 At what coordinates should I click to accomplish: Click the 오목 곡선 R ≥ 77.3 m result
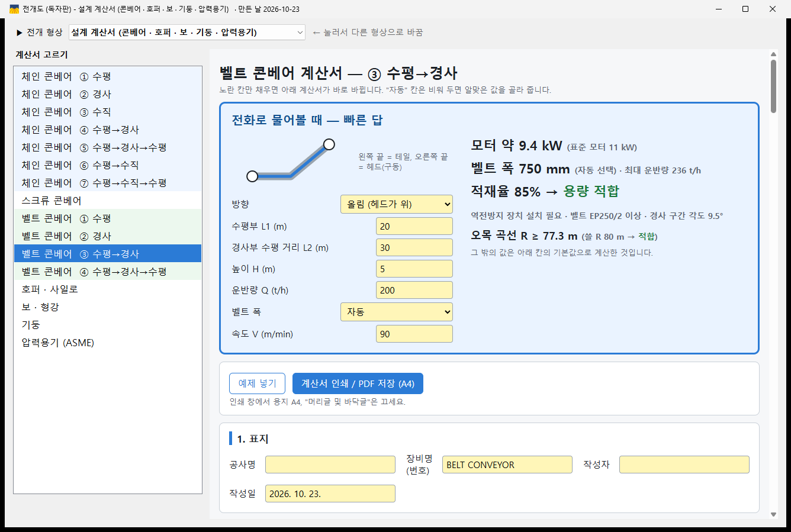[524, 236]
